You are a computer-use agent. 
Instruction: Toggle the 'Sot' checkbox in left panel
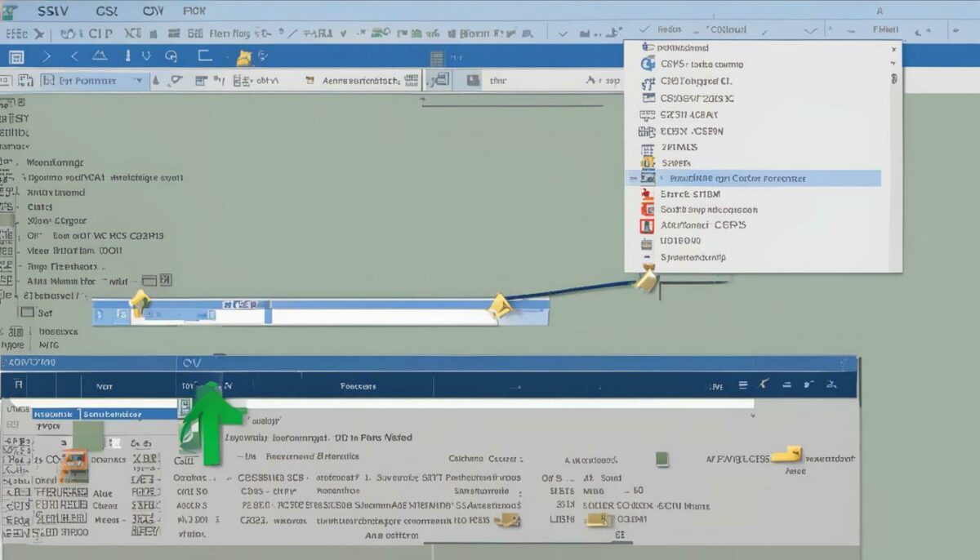point(26,312)
